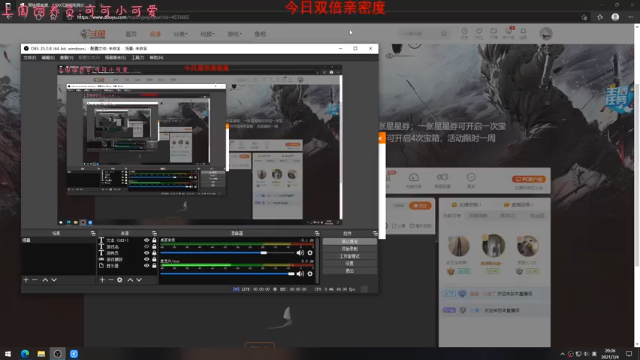
Task: Click 工作室模式 to enter Studio Mode
Action: pos(350,256)
